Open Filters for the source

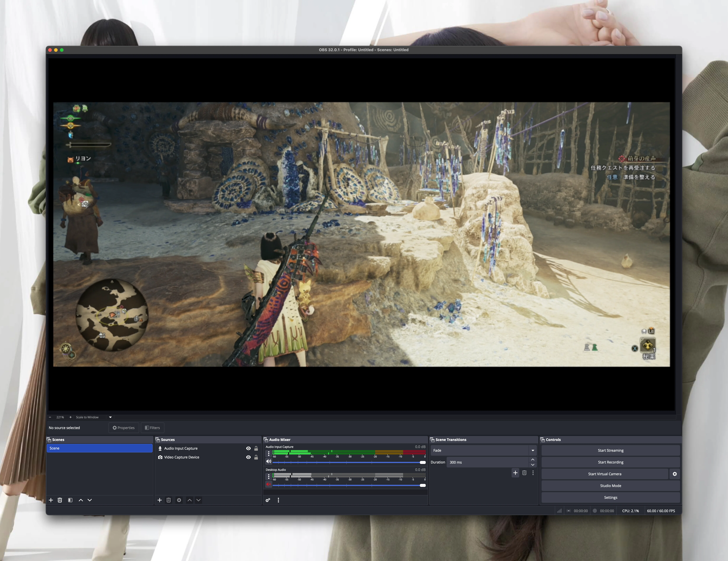[152, 428]
